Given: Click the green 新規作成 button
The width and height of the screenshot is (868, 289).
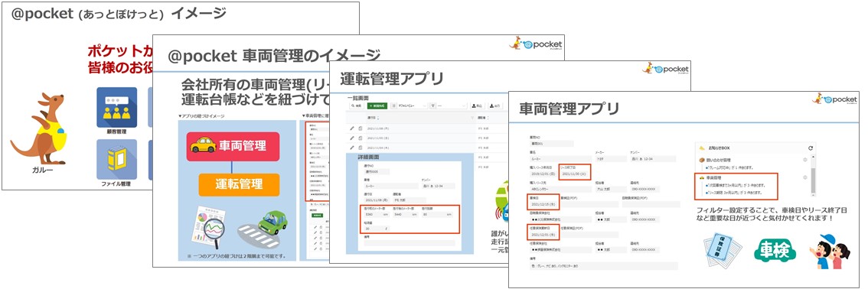Looking at the screenshot, I should (x=377, y=105).
